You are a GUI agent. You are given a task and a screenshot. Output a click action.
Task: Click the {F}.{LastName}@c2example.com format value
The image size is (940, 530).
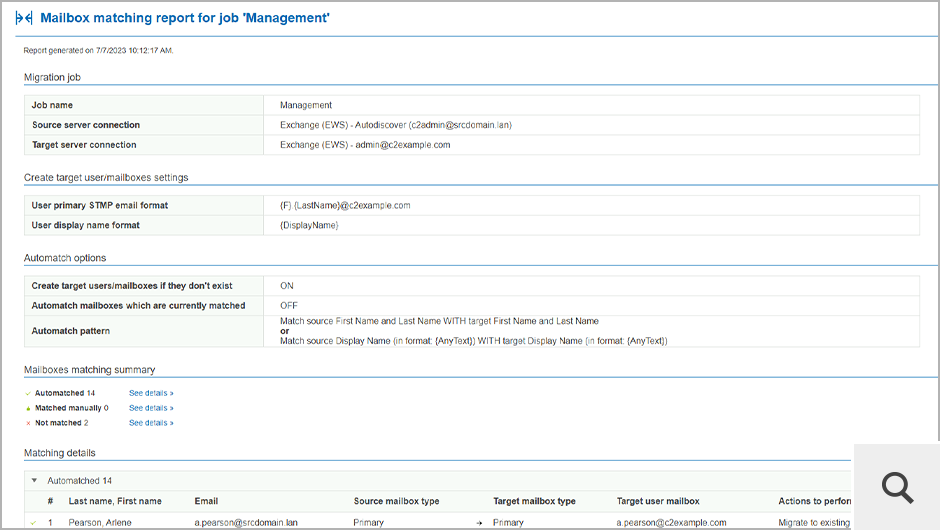click(x=345, y=205)
